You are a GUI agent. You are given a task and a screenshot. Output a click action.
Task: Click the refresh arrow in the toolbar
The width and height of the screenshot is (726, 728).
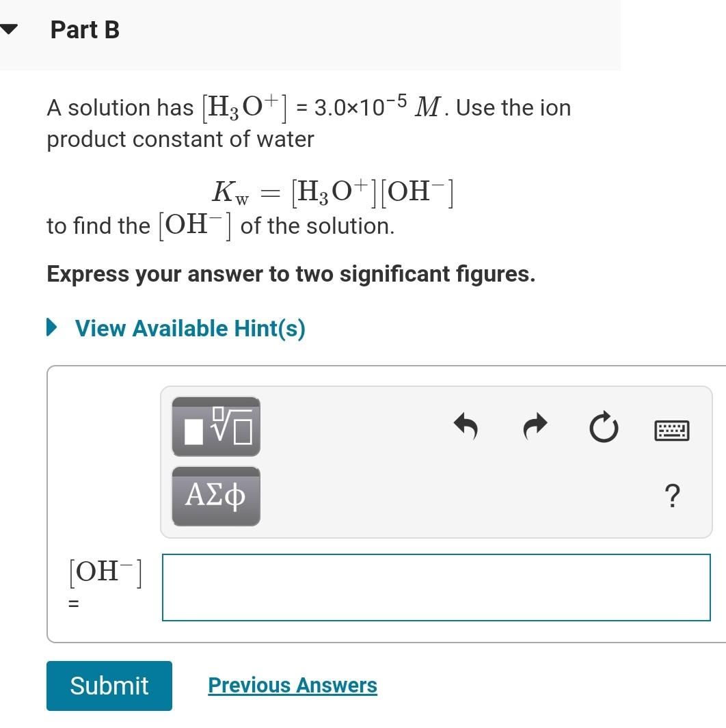tap(604, 428)
